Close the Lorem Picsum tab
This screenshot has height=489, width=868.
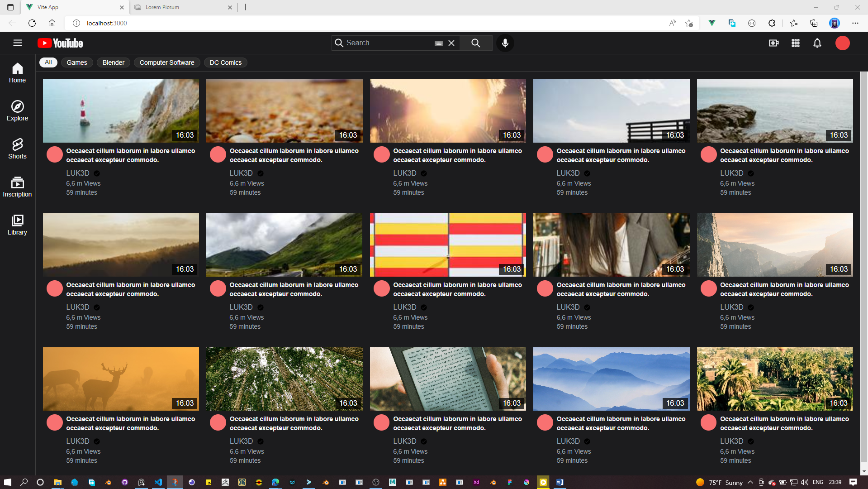230,7
